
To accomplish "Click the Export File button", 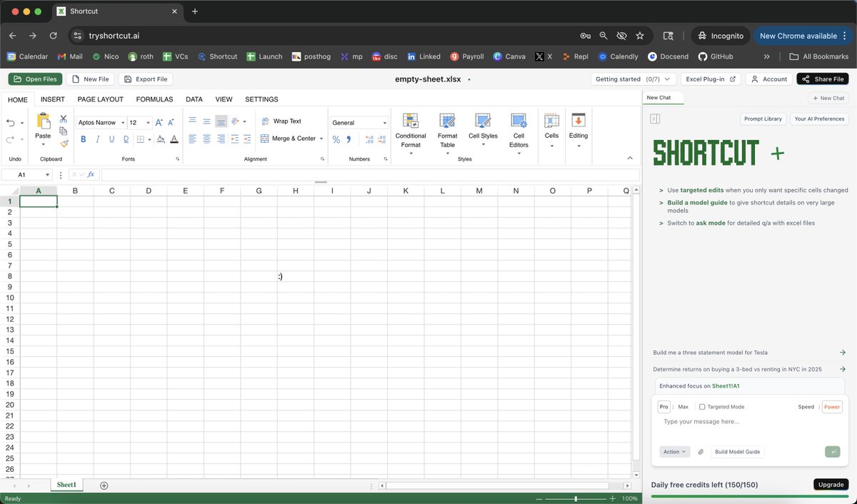I will (x=146, y=79).
